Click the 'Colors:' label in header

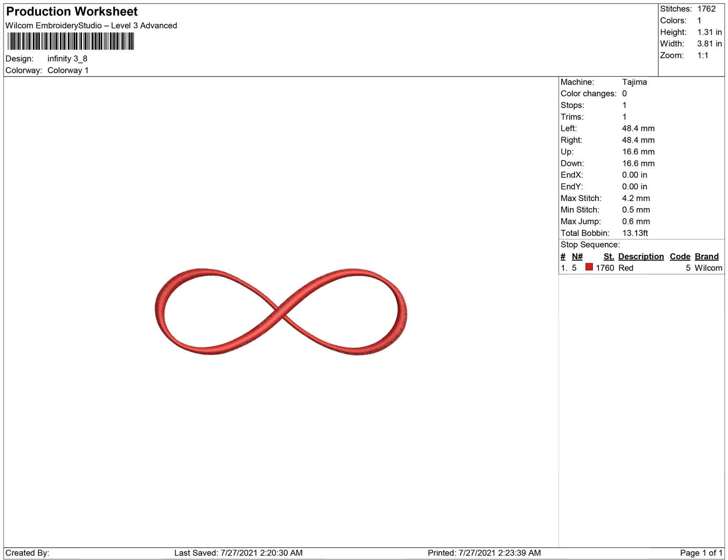[673, 21]
